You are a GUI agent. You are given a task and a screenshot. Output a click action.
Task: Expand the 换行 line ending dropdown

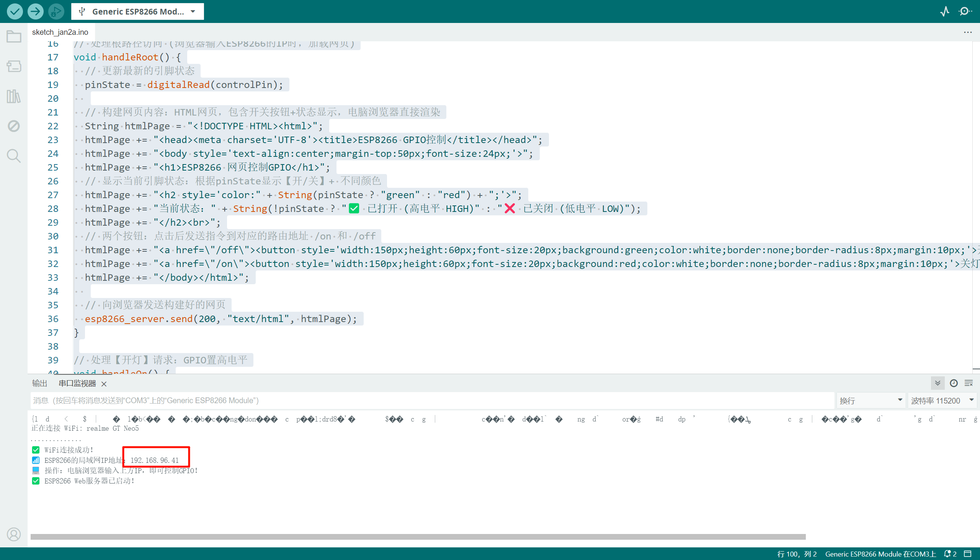pos(871,400)
